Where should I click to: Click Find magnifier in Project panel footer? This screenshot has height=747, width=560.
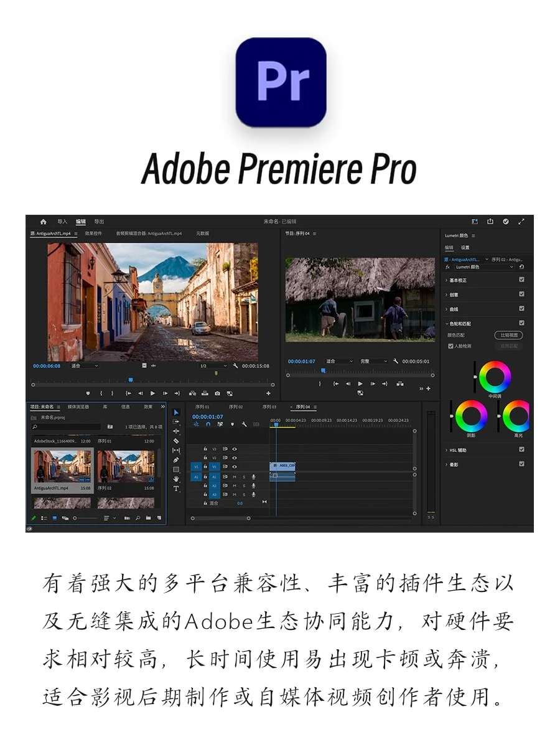(138, 518)
